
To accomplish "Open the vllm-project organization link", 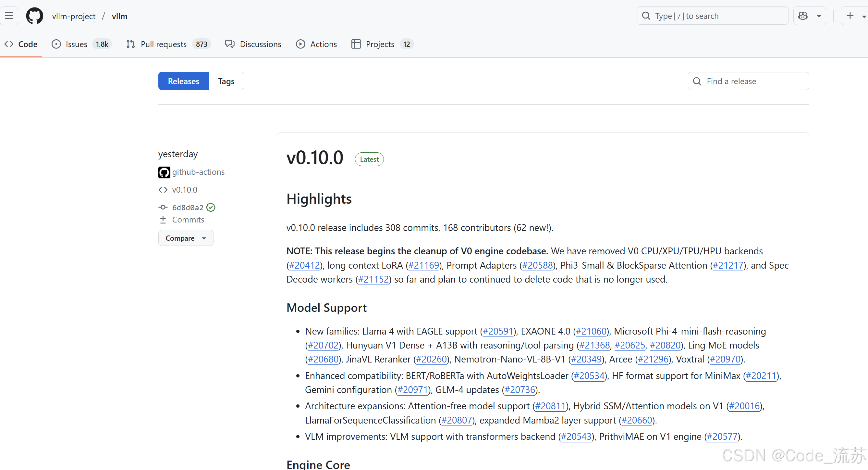I will 74,16.
